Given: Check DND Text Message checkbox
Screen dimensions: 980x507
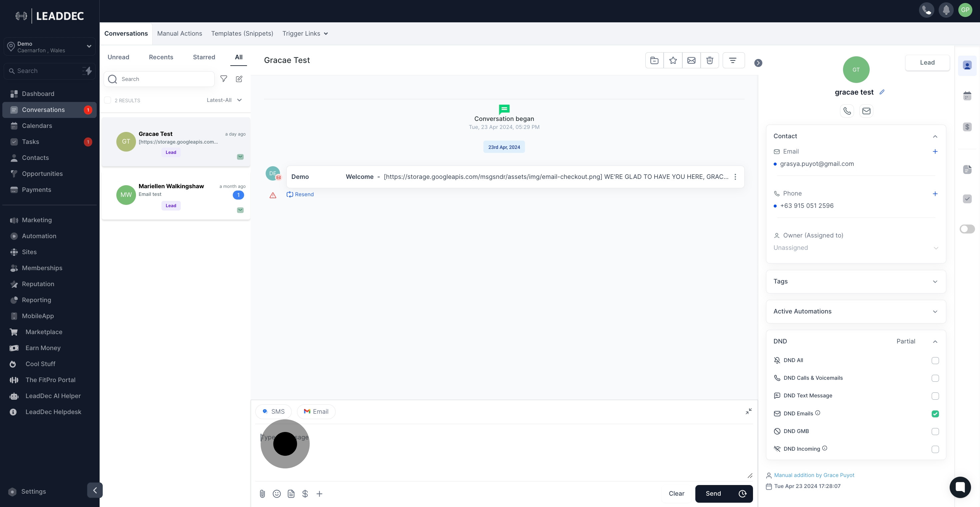Looking at the screenshot, I should click(935, 396).
